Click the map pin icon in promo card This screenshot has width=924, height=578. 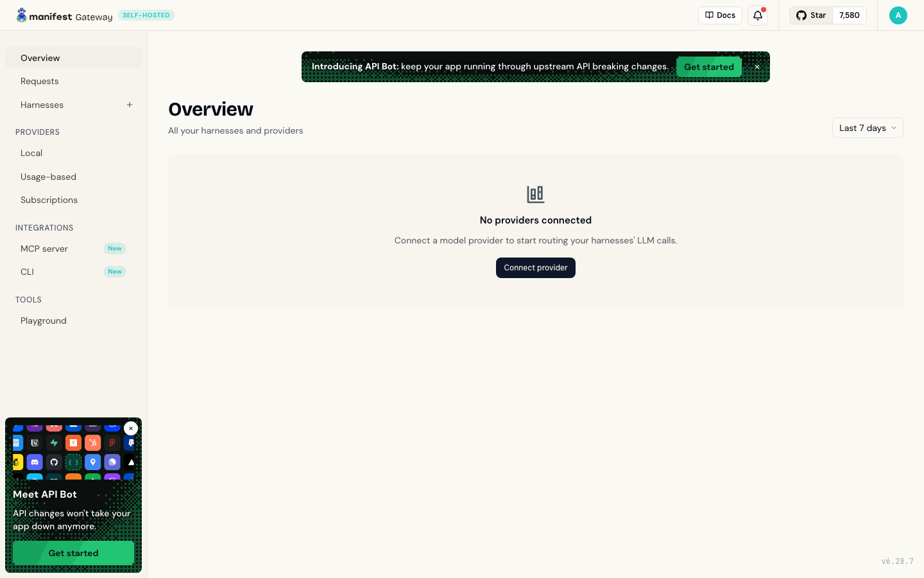tap(92, 462)
